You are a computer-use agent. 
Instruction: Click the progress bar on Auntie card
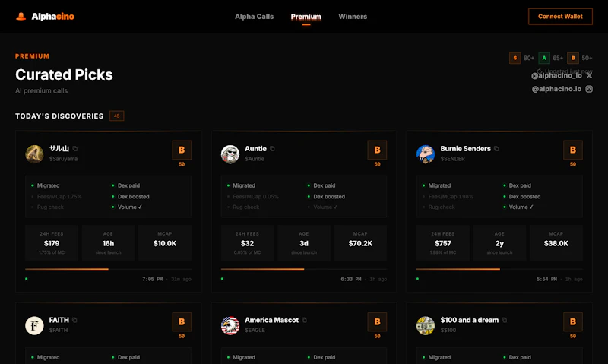pyautogui.click(x=304, y=269)
